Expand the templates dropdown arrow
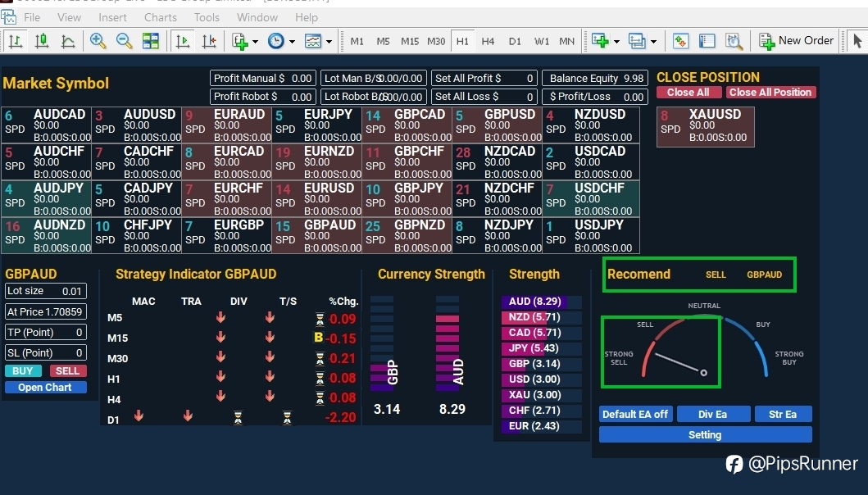Screen dimensions: 868x495 point(329,42)
